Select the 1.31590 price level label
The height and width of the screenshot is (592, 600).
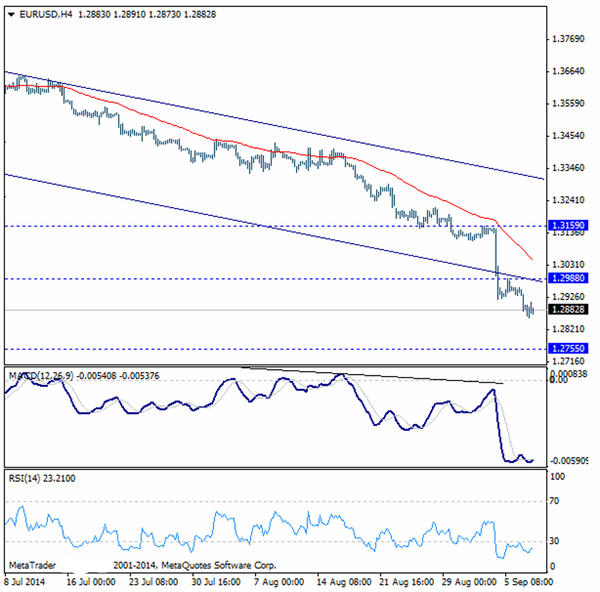tap(569, 227)
